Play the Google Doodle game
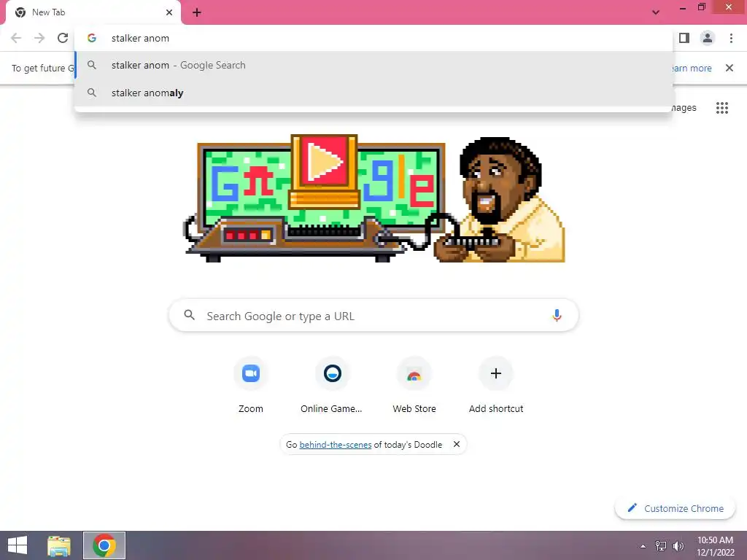This screenshot has width=747, height=560. point(325,162)
